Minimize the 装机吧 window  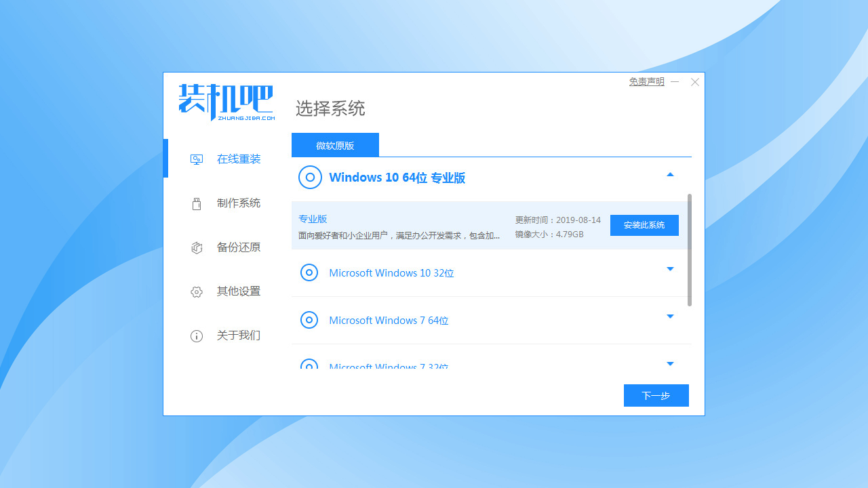pos(675,82)
